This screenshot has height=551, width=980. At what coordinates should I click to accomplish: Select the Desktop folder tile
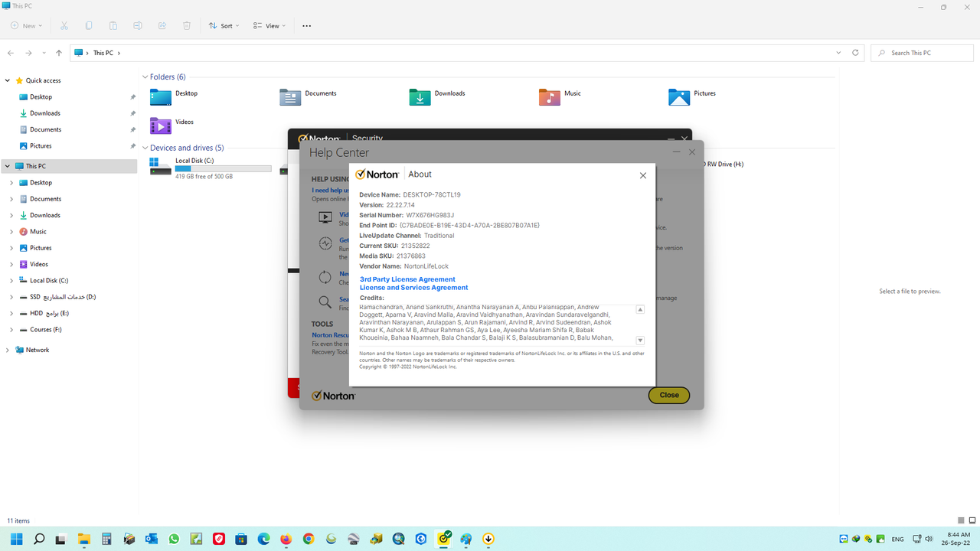pyautogui.click(x=174, y=97)
